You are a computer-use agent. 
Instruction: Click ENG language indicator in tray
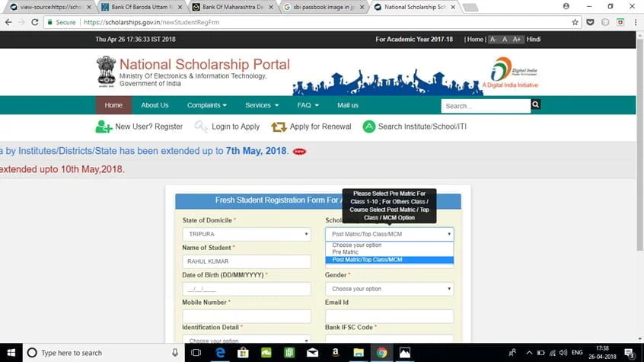(577, 353)
